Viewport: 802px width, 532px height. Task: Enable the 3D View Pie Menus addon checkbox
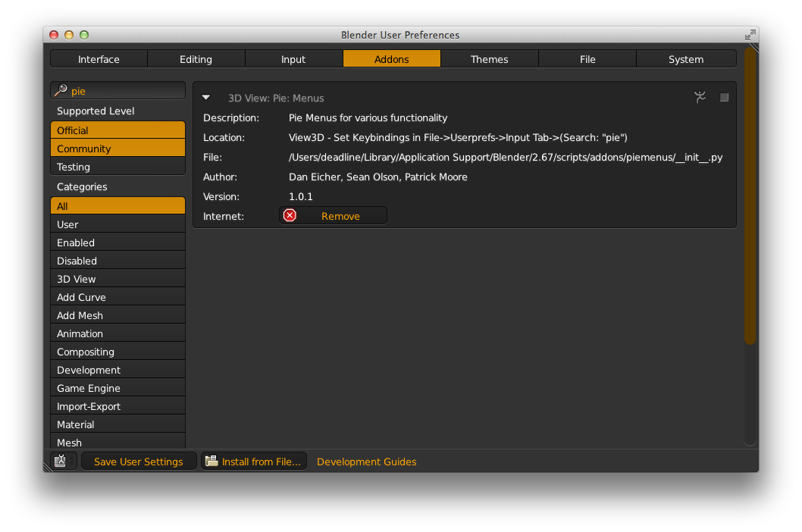click(x=724, y=97)
